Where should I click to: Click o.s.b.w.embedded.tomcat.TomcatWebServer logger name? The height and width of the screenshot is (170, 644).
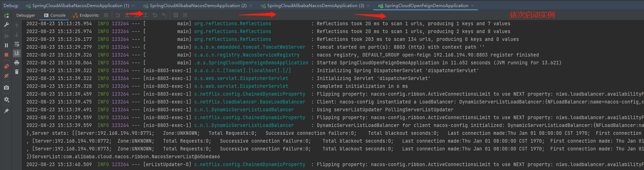pos(250,47)
